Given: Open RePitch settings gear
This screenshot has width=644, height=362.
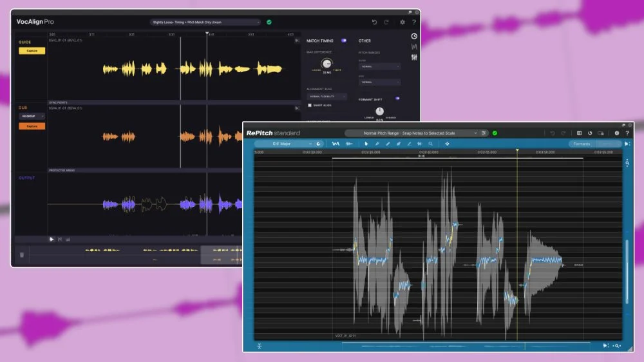Looking at the screenshot, I should (616, 133).
